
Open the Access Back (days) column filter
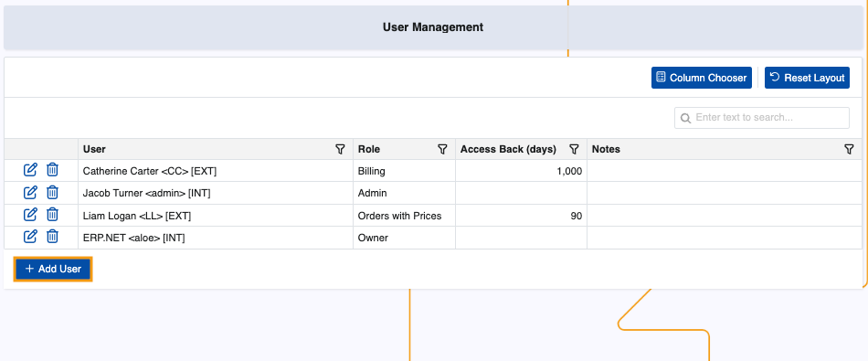574,149
